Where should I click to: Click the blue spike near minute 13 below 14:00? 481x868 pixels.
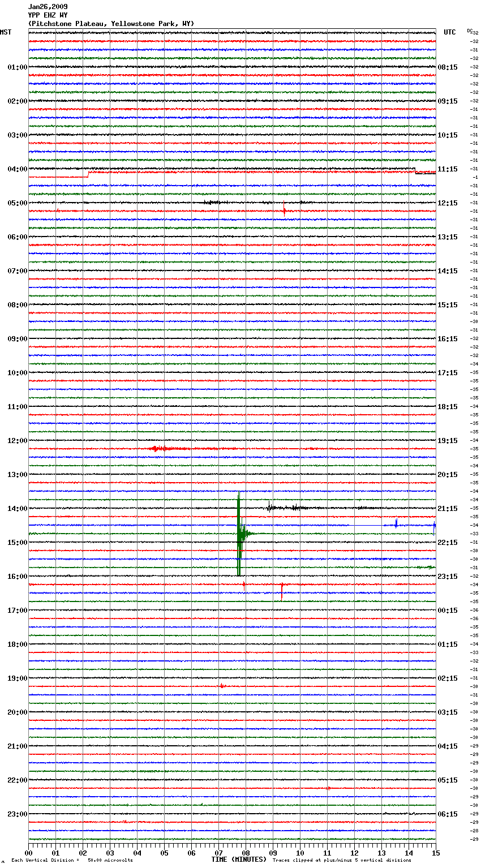(396, 524)
